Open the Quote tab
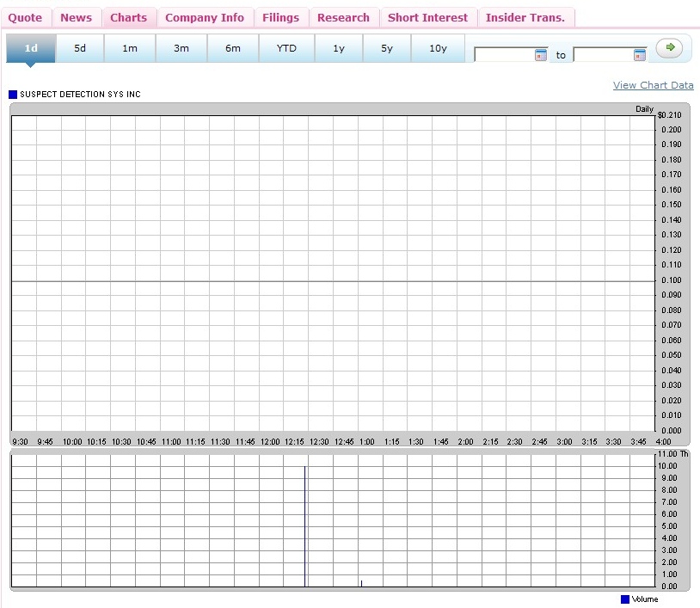The image size is (700, 608). pyautogui.click(x=25, y=18)
